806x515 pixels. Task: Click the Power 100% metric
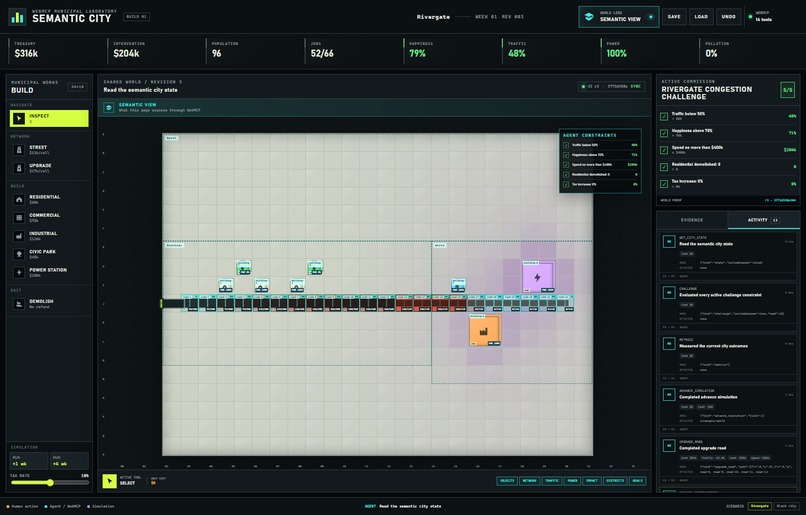648,50
